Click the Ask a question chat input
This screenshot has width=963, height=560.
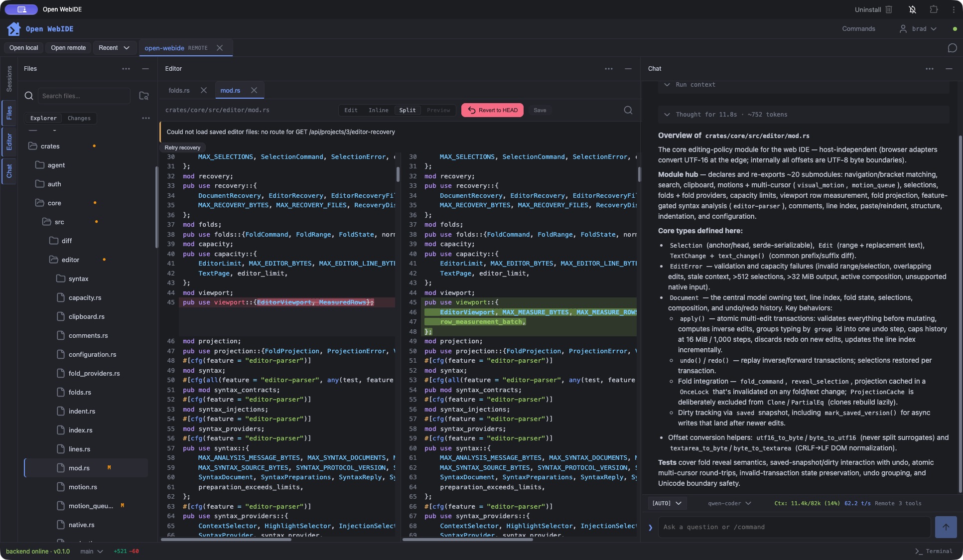(794, 527)
